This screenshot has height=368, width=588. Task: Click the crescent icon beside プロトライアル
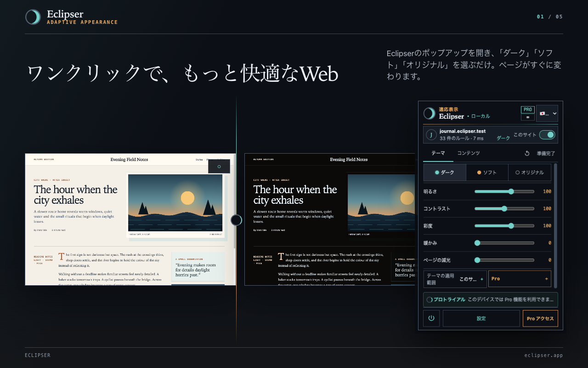tap(430, 299)
